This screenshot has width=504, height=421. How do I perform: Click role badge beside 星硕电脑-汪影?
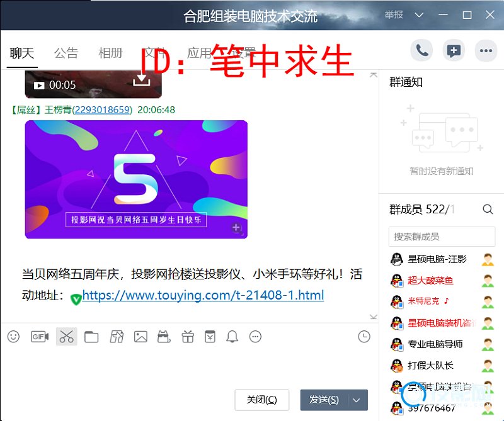pos(488,259)
